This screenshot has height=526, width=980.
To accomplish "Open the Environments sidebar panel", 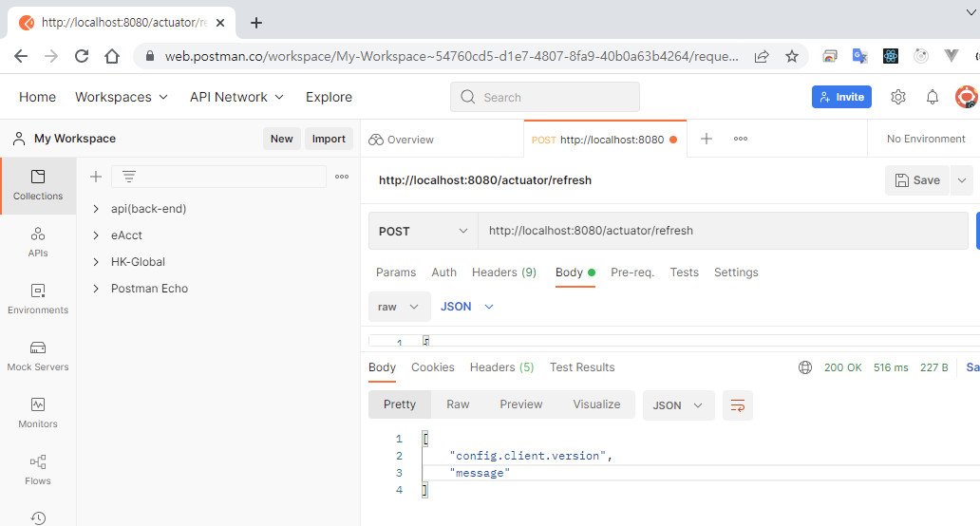I will coord(38,299).
